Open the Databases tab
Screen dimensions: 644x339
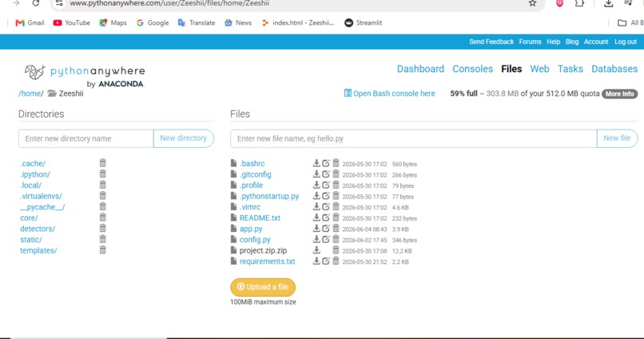[x=614, y=69]
